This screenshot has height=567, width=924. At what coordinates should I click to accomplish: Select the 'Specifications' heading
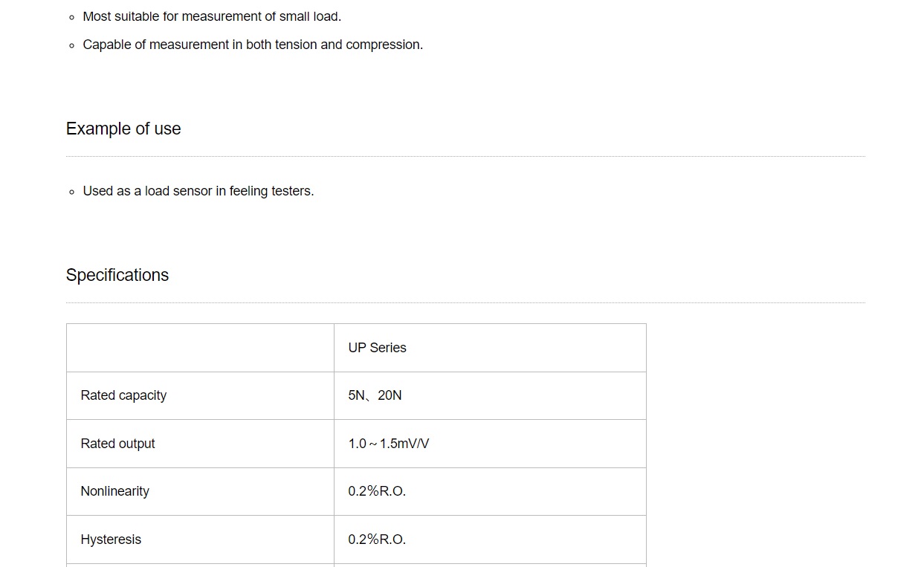117,275
